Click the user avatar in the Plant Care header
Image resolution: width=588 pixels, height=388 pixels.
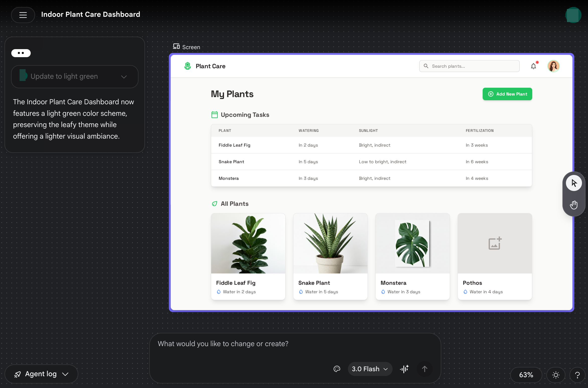coord(554,66)
